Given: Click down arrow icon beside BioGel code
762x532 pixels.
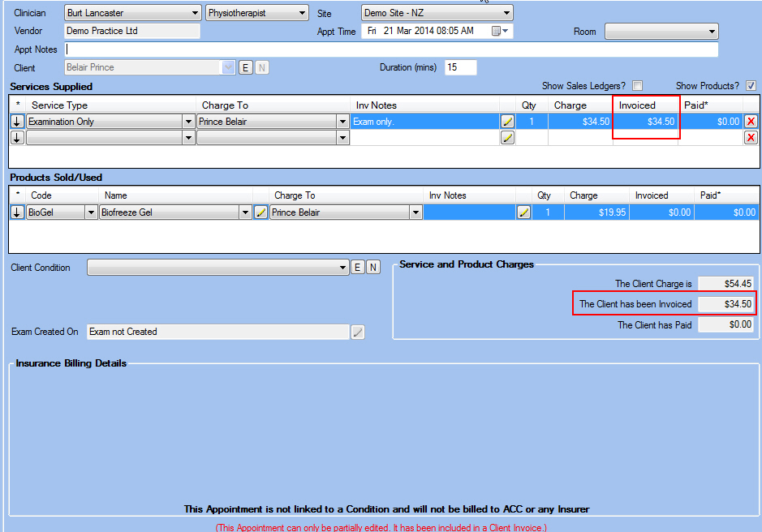Looking at the screenshot, I should click(x=17, y=212).
